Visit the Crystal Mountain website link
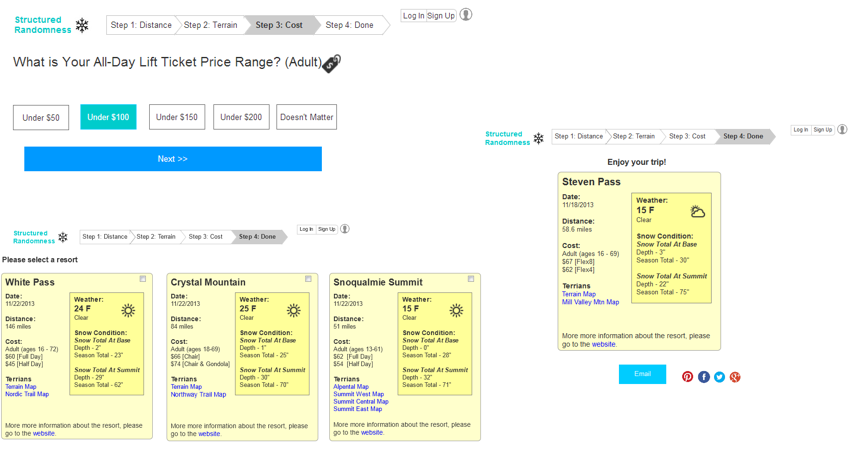Viewport: 848px width, 449px height. (x=209, y=433)
